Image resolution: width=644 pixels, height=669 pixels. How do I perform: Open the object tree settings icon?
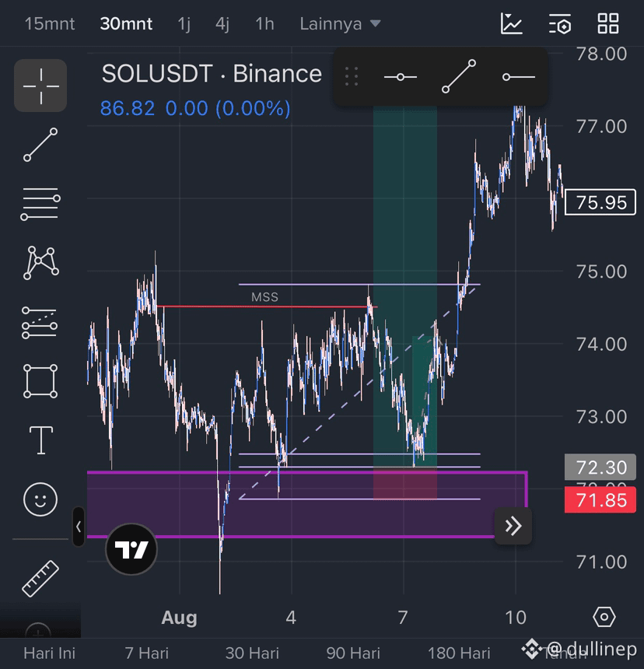pyautogui.click(x=559, y=23)
